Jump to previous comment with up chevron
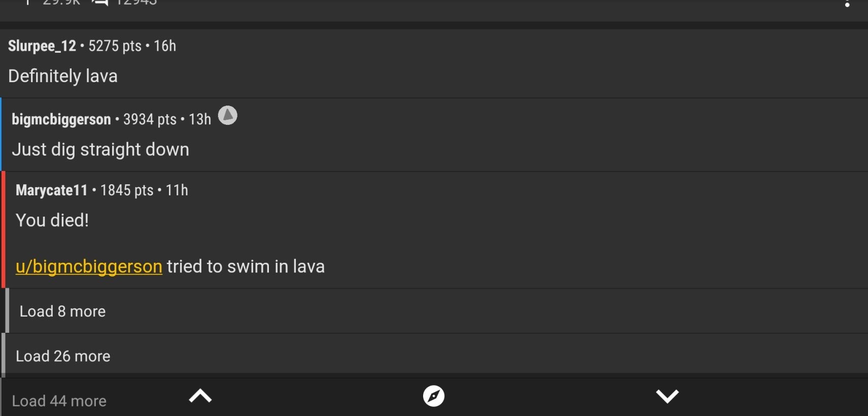 point(200,396)
